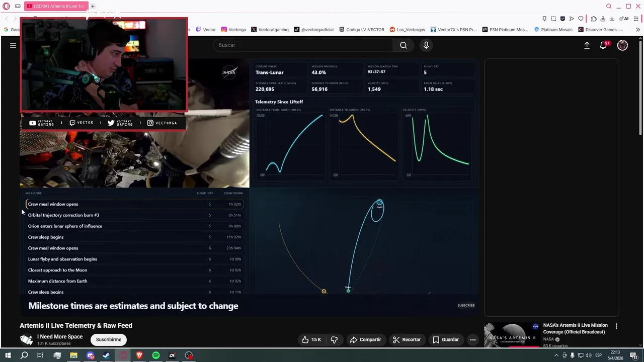The image size is (644, 362).
Task: Open Opera extensions cube icon
Action: coord(594,19)
